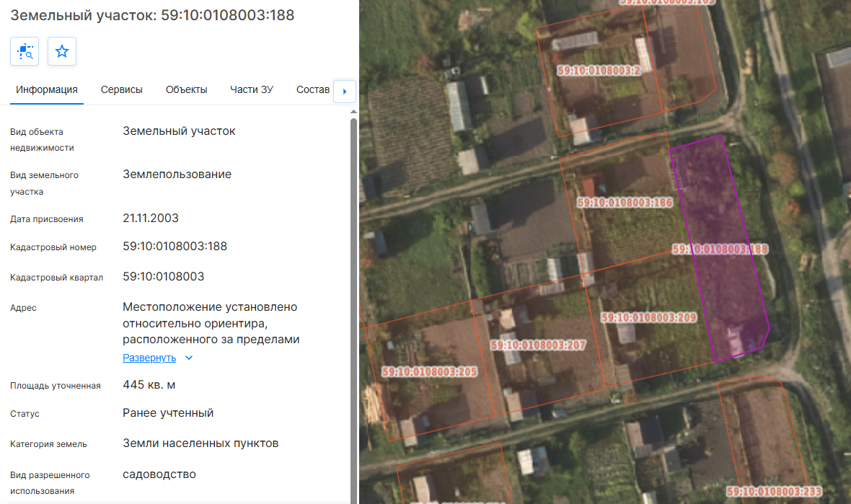Open the Информация tab

point(47,90)
